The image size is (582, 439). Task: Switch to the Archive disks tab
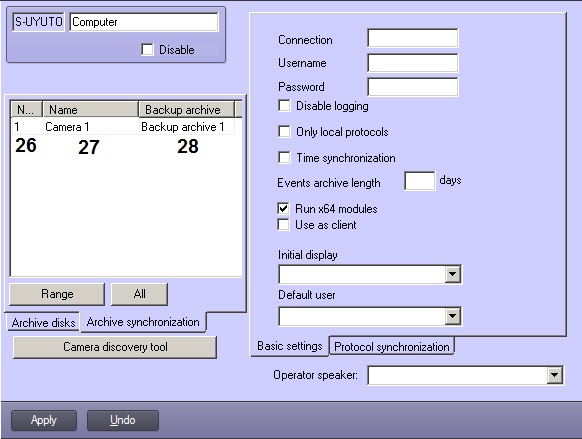tap(43, 322)
